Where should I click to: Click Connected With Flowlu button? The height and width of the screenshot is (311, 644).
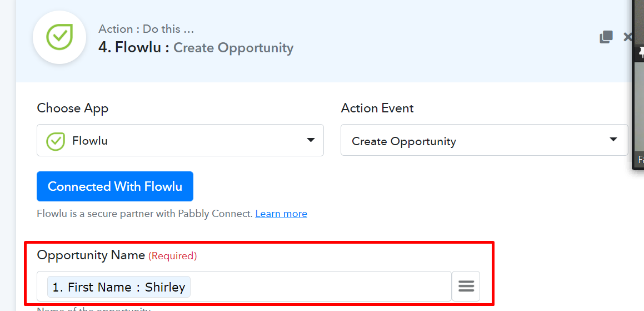(115, 186)
